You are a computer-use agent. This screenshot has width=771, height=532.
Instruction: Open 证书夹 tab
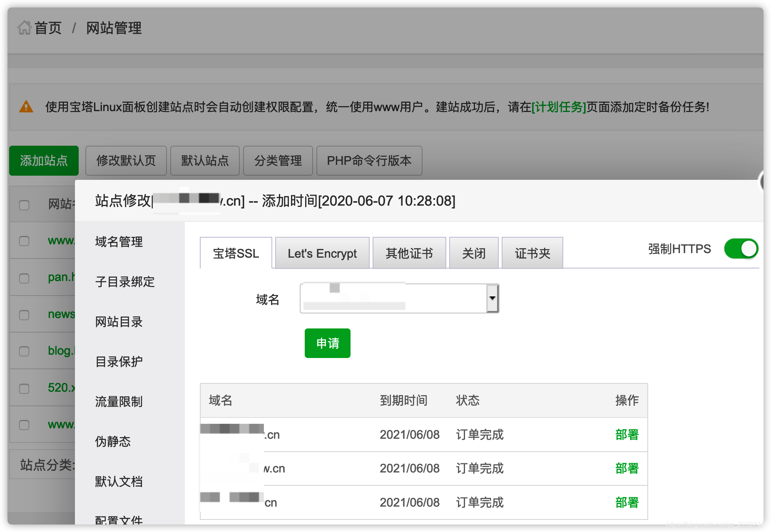tap(532, 253)
